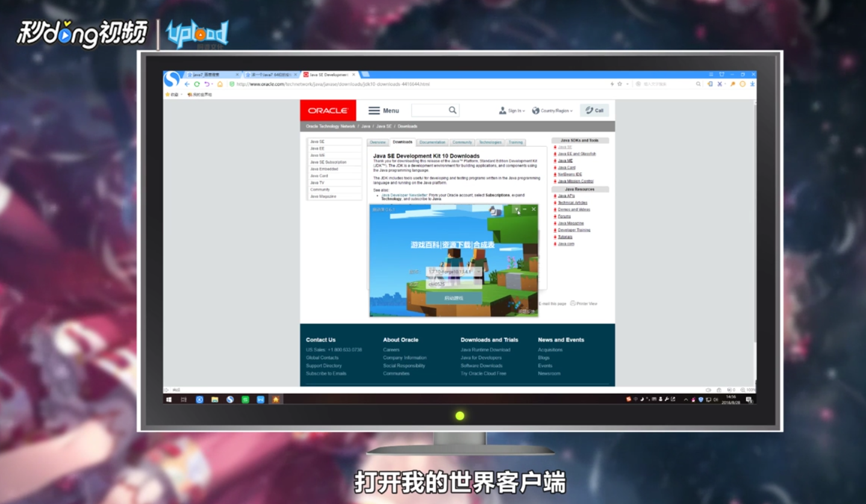Open Java APIs resource link

click(x=566, y=196)
